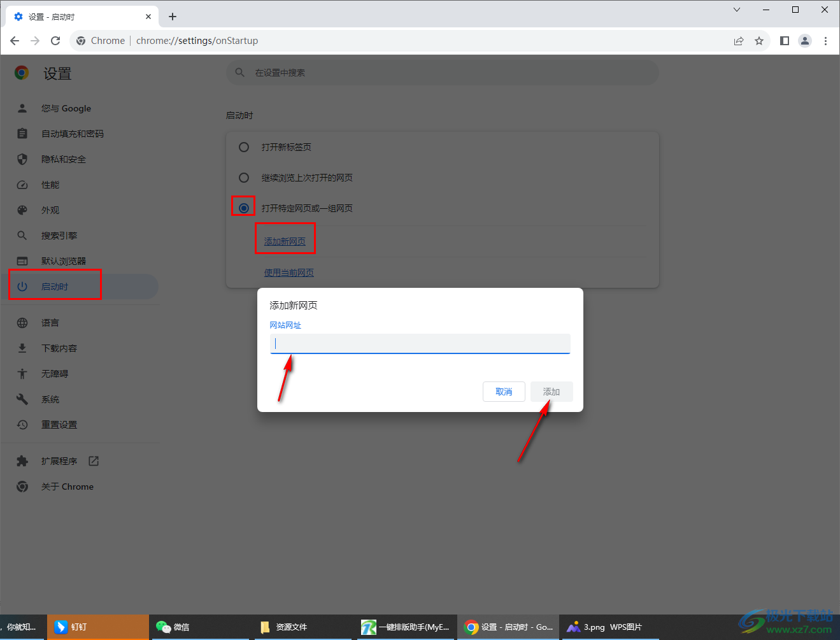Open 一键排版助手 in taskbar
This screenshot has height=640, width=840.
(x=406, y=627)
